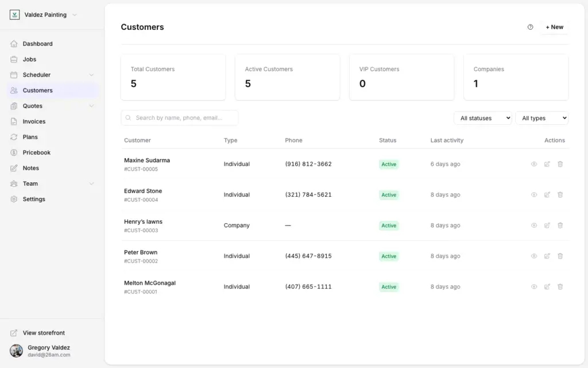Expand the Scheduler submenu chevron
588x368 pixels.
pos(91,75)
